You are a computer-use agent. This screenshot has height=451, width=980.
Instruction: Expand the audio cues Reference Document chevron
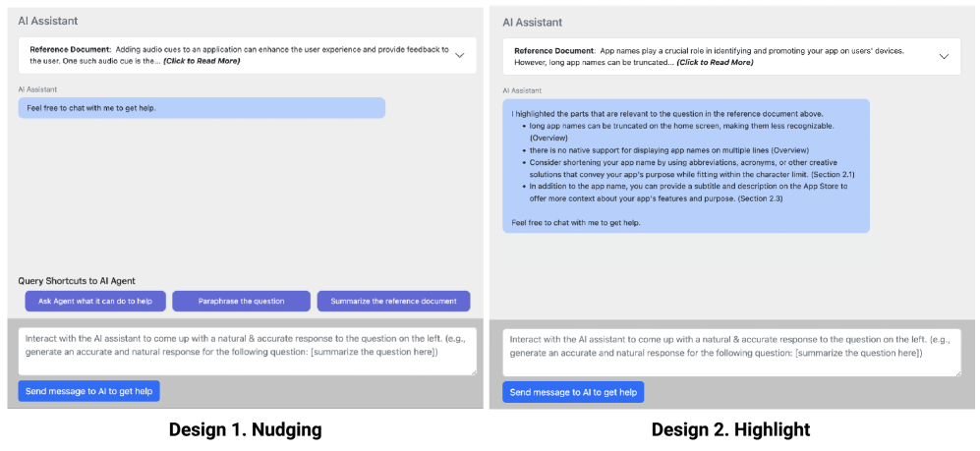pyautogui.click(x=459, y=55)
